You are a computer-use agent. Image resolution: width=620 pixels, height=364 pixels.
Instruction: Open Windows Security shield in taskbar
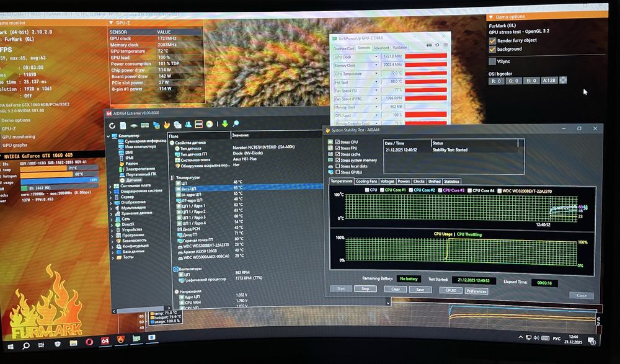click(57, 344)
